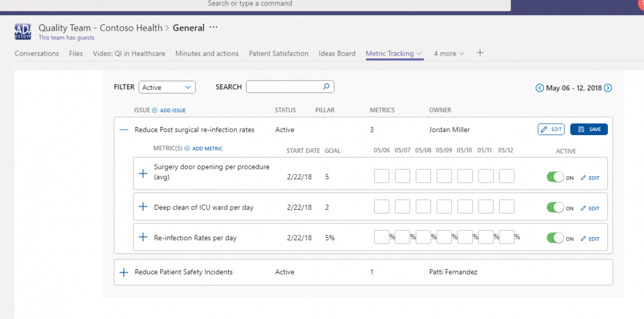Open the 4 more tabs dropdown
The height and width of the screenshot is (319, 644).
[449, 53]
